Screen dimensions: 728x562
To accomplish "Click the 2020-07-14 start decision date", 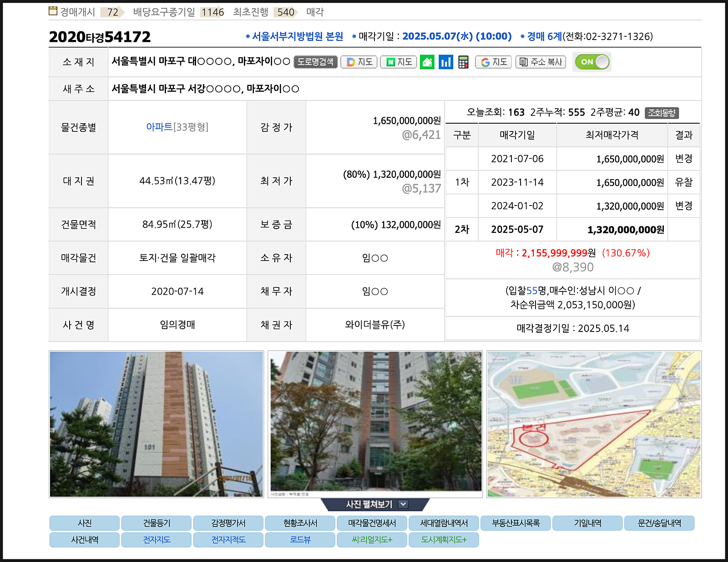I will pyautogui.click(x=177, y=291).
